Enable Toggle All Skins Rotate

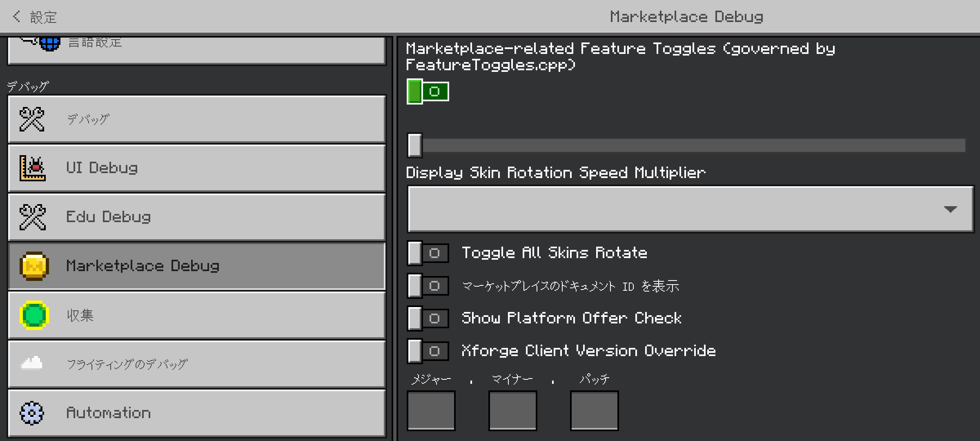coord(428,253)
